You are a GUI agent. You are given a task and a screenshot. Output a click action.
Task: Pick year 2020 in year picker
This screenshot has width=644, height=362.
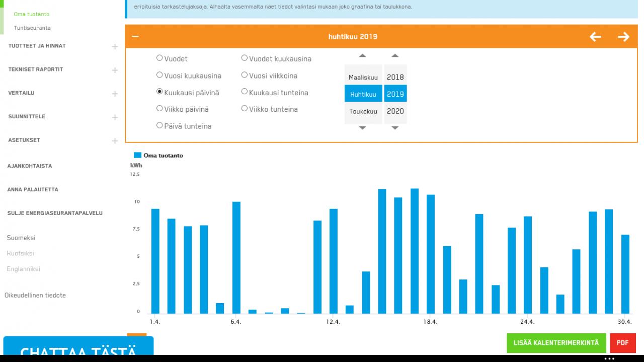(395, 111)
